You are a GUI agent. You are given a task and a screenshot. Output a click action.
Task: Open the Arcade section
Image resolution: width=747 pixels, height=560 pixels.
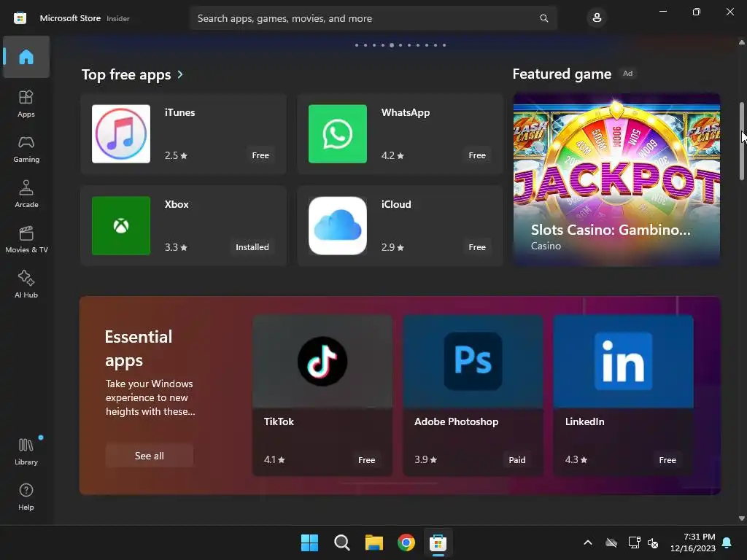pyautogui.click(x=26, y=194)
